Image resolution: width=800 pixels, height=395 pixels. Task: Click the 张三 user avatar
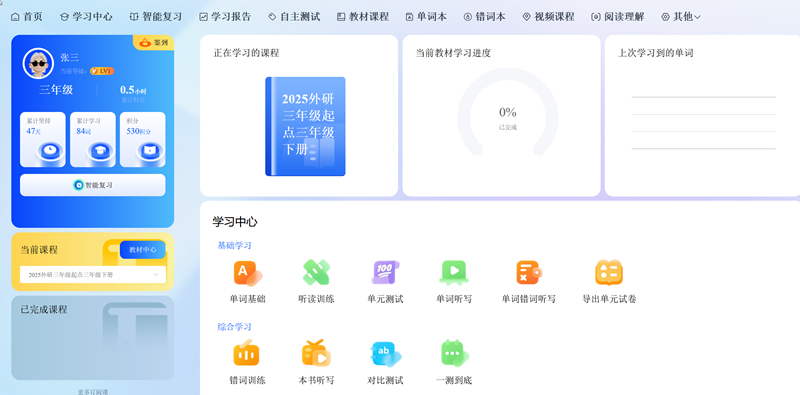click(x=38, y=63)
